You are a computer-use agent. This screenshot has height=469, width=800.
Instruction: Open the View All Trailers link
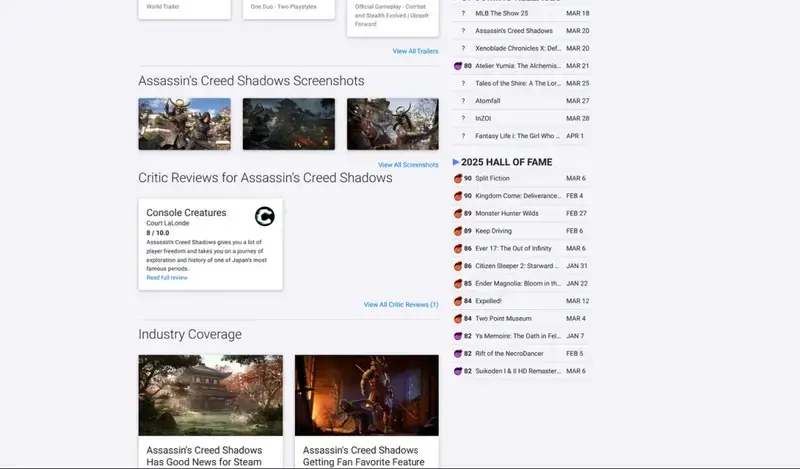pyautogui.click(x=415, y=51)
